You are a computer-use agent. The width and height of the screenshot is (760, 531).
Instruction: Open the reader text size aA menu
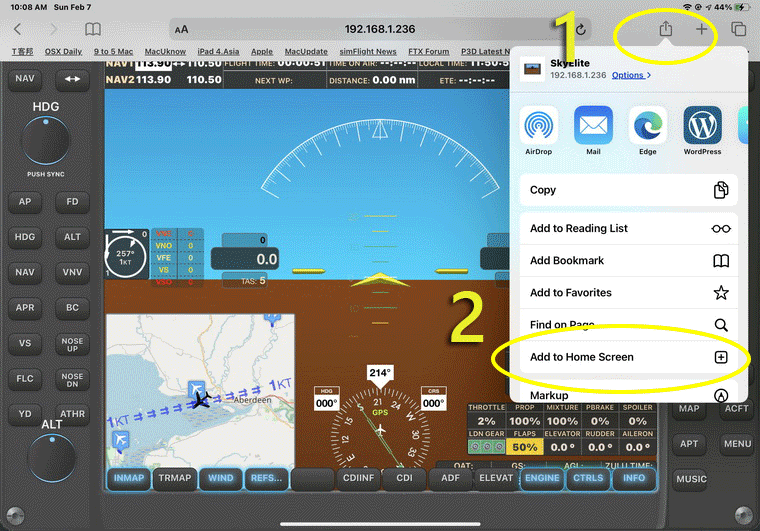click(x=181, y=30)
